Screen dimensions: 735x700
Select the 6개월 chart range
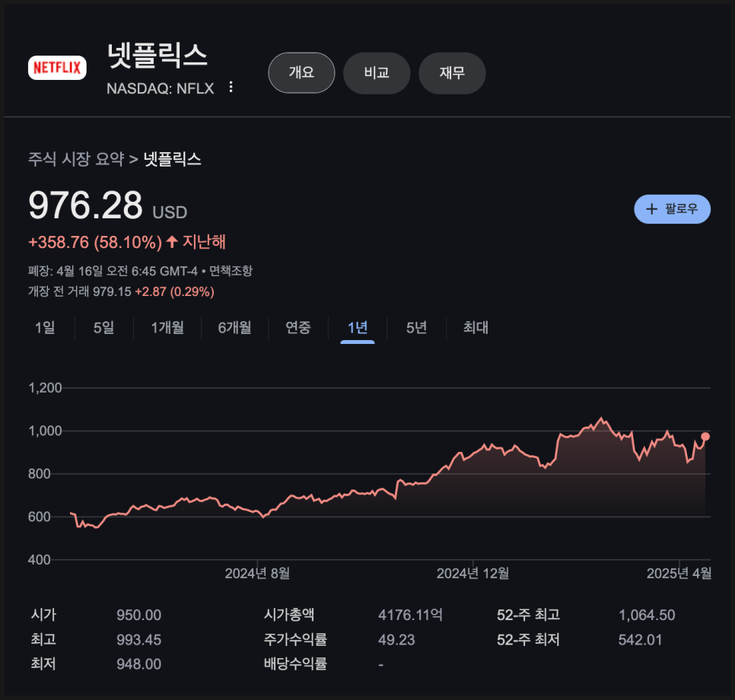234,328
